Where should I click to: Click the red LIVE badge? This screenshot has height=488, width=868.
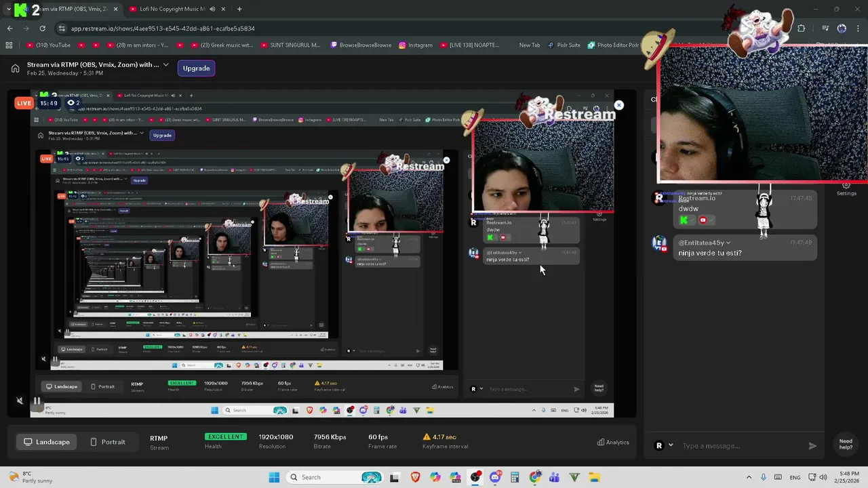coord(24,103)
